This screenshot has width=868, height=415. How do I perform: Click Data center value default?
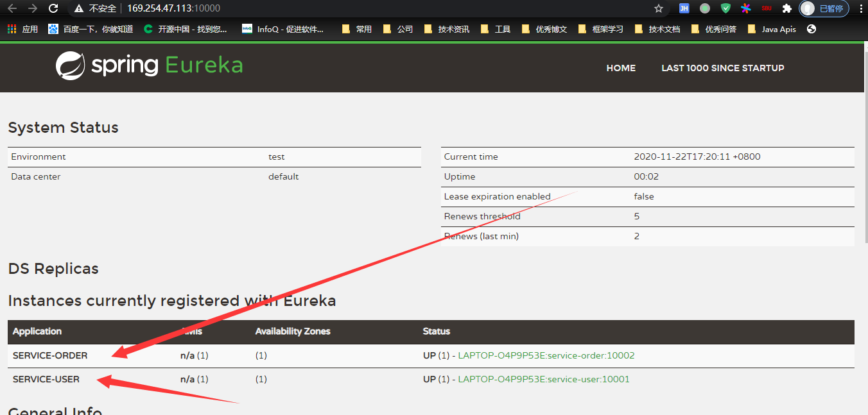[284, 176]
